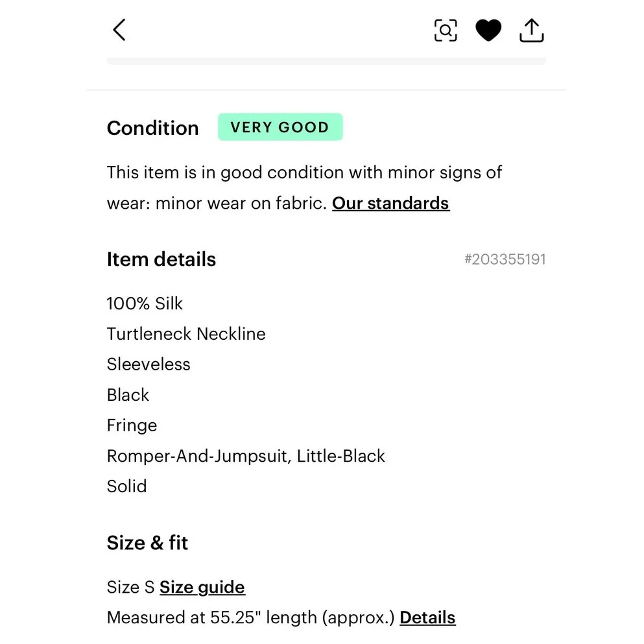Image resolution: width=644 pixels, height=644 pixels.
Task: Tap the back arrow icon
Action: tap(119, 30)
